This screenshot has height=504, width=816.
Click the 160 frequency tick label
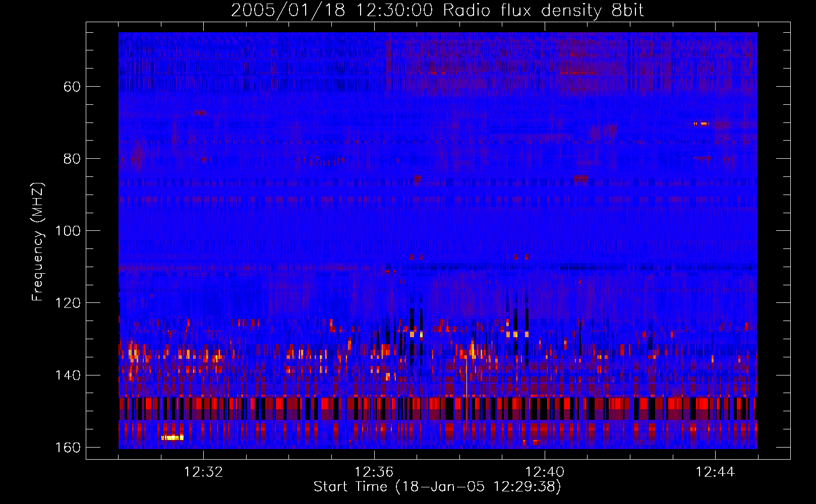(68, 448)
